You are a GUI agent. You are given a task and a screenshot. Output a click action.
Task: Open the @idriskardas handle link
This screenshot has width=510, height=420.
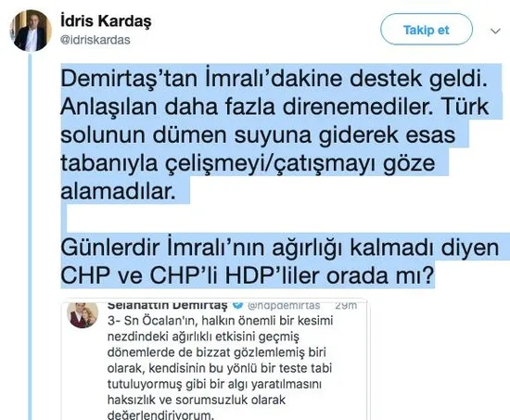96,40
